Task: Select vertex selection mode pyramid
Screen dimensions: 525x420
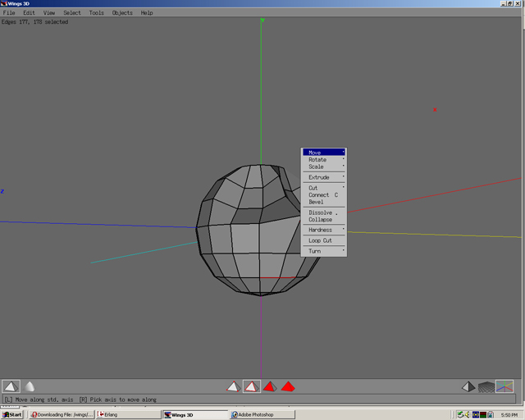Action: (x=234, y=386)
